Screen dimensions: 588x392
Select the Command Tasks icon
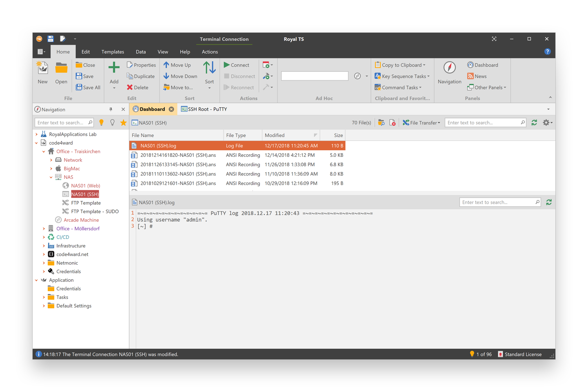377,87
